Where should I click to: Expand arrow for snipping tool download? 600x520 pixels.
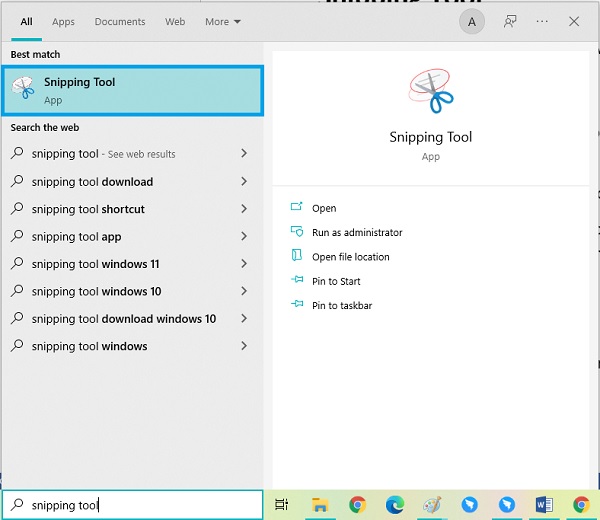click(244, 181)
